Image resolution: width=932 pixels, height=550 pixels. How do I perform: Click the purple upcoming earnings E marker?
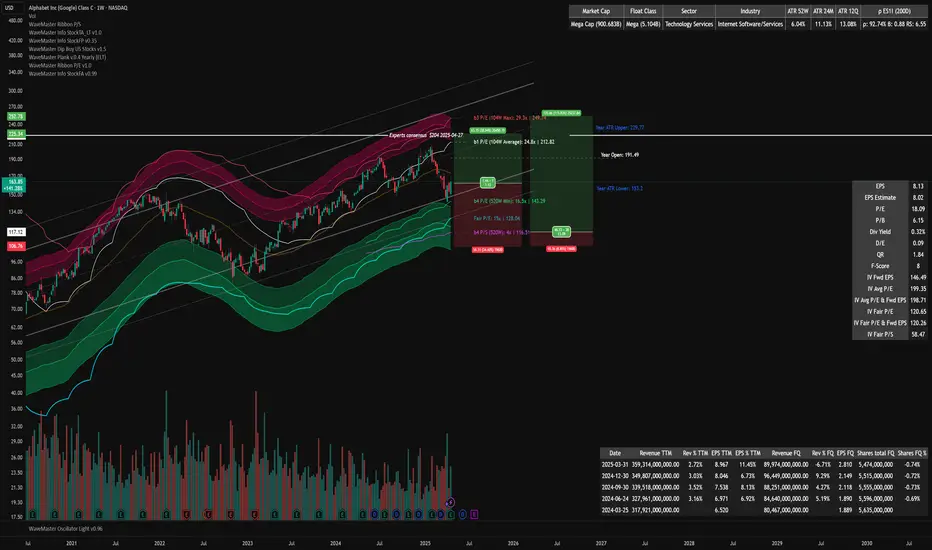pyautogui.click(x=474, y=514)
